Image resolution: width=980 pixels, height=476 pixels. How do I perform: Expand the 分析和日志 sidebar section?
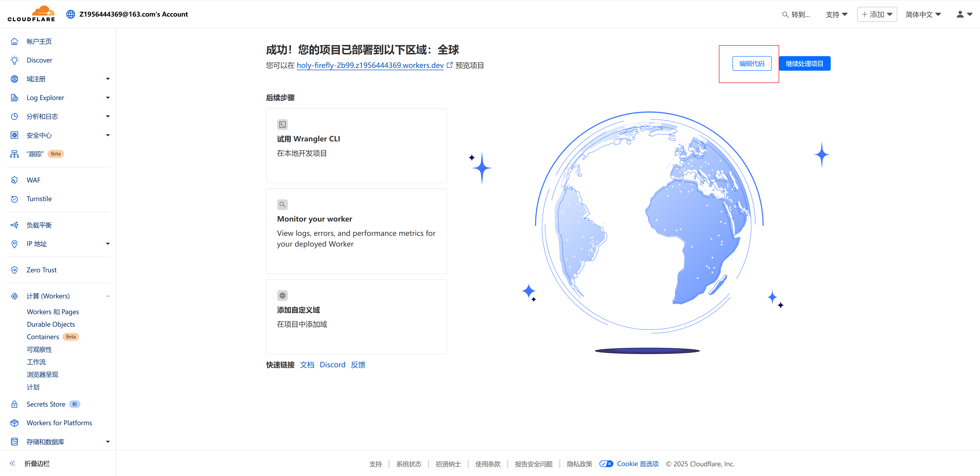(108, 116)
